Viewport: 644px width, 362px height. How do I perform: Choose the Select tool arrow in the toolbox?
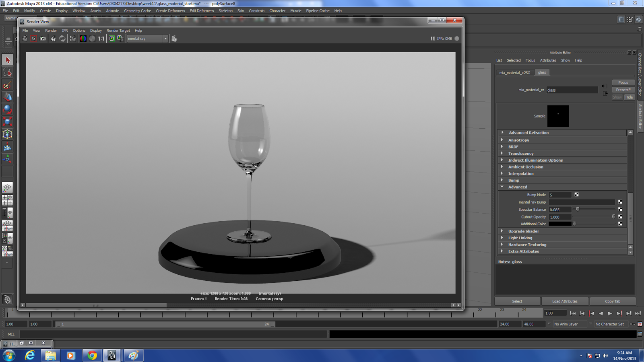click(x=7, y=60)
